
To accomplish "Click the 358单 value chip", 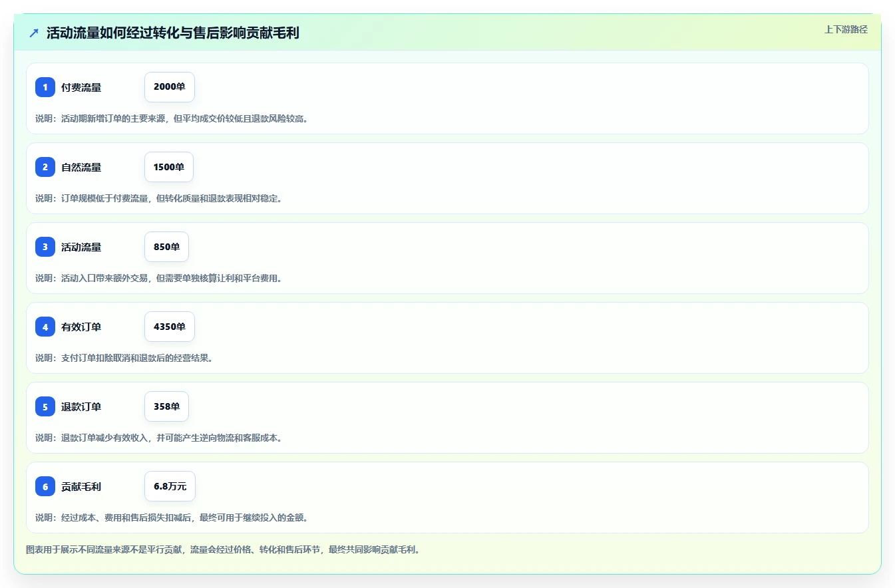I will tap(166, 406).
